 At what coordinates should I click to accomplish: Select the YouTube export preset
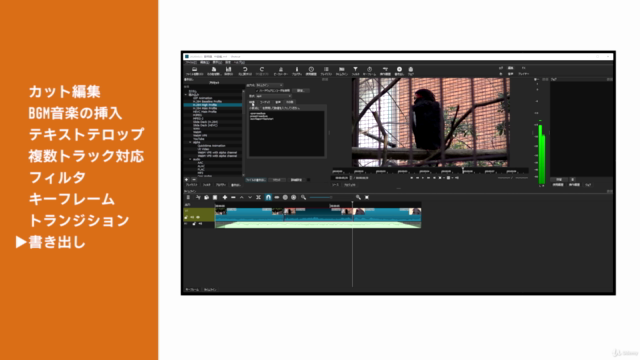(x=199, y=139)
